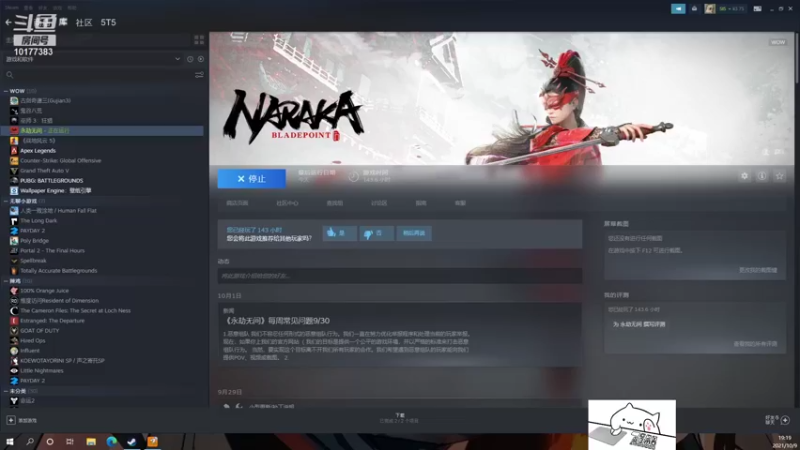Click the Steam taskbar icon

(132, 441)
